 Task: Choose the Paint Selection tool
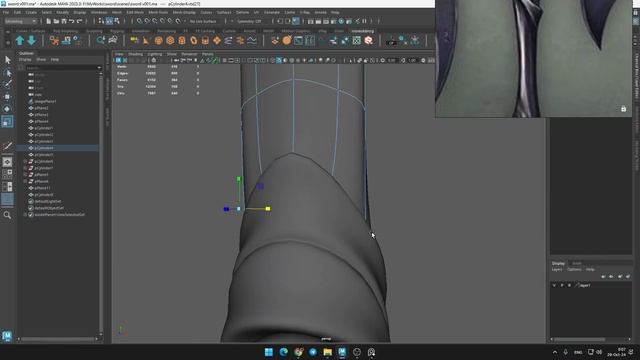click(7, 84)
